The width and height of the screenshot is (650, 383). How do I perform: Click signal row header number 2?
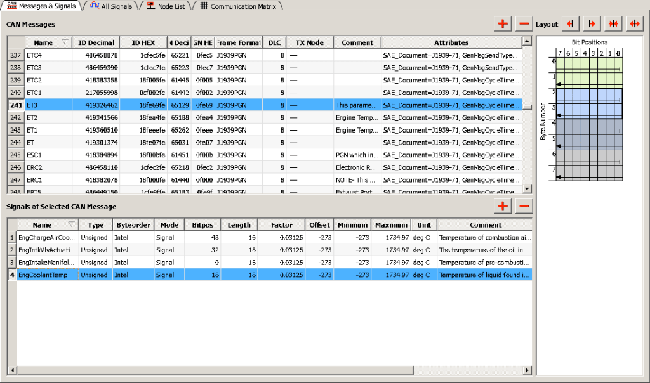click(x=12, y=250)
